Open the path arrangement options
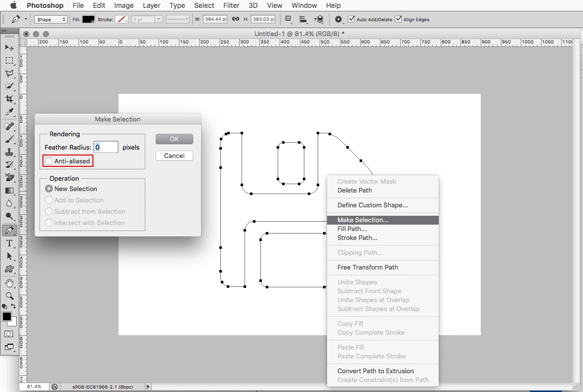This screenshot has width=583, height=392. tap(319, 19)
